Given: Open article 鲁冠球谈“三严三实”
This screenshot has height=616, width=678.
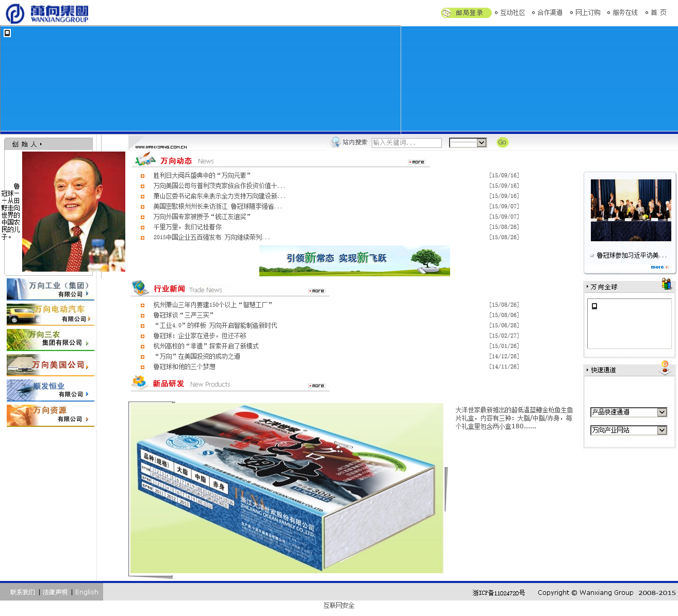Looking at the screenshot, I should pos(184,315).
